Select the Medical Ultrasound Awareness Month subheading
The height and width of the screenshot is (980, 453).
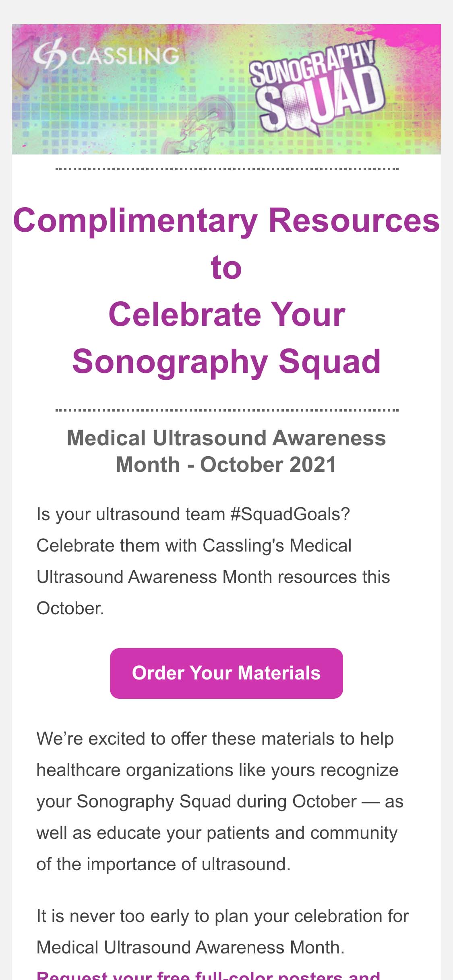coord(226,451)
